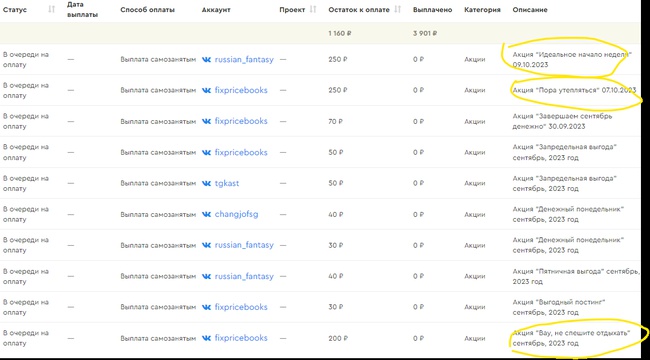650x360 pixels.
Task: Select Запредельная выгода description in tgkast row
Action: [x=565, y=183]
